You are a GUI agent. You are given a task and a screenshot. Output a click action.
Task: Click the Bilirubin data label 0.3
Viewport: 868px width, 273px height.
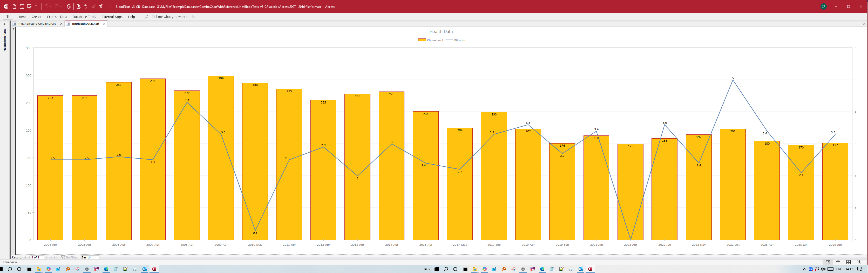click(x=255, y=233)
